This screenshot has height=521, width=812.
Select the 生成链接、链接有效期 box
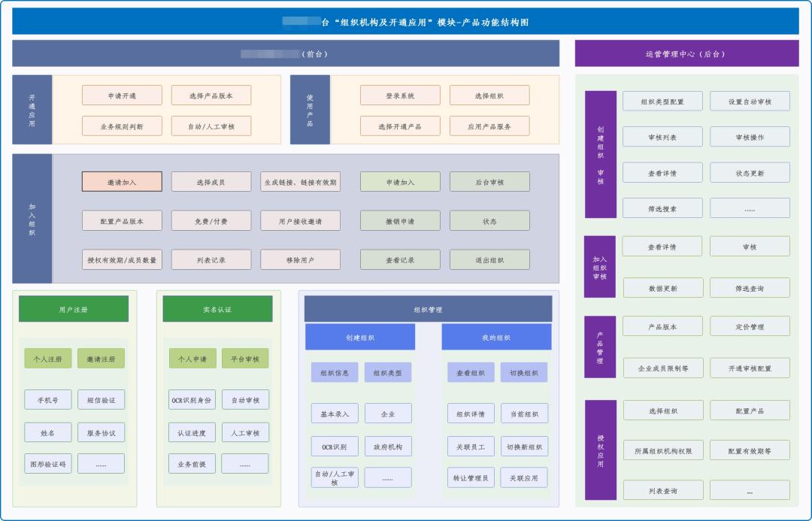(x=300, y=182)
